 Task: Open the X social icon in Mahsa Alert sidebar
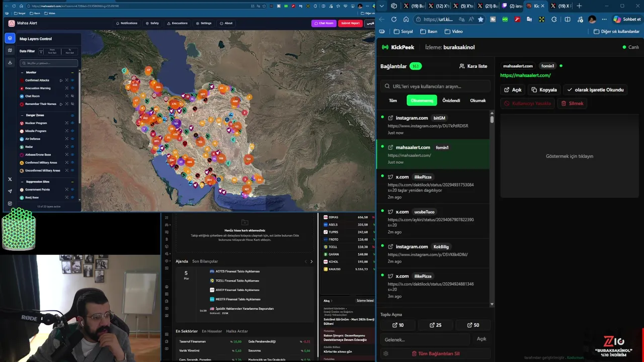pos(10,179)
